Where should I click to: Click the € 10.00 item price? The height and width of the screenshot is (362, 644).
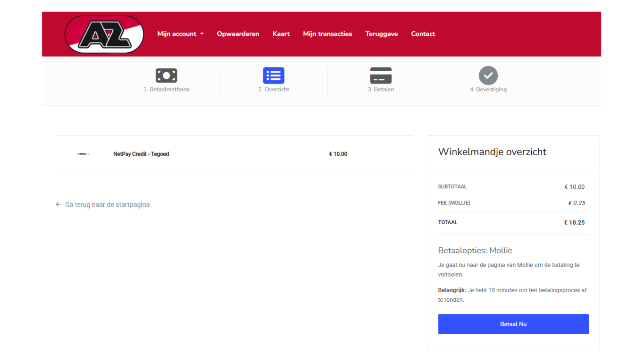338,154
